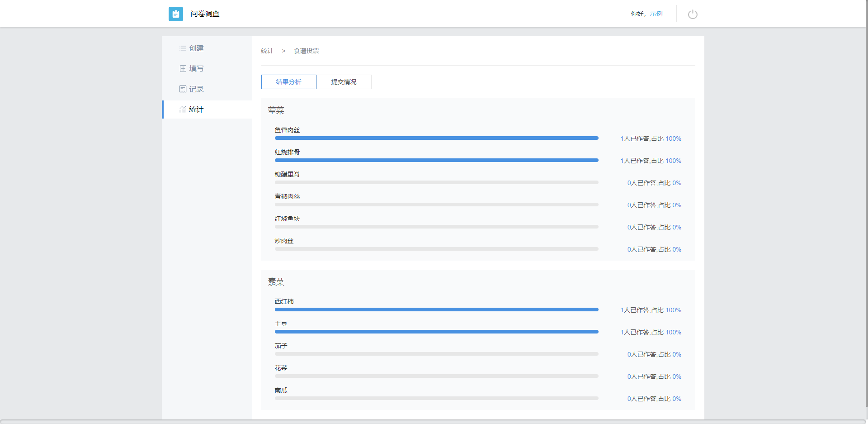The width and height of the screenshot is (868, 424).
Task: Click the 西红柿 option label
Action: (x=284, y=301)
